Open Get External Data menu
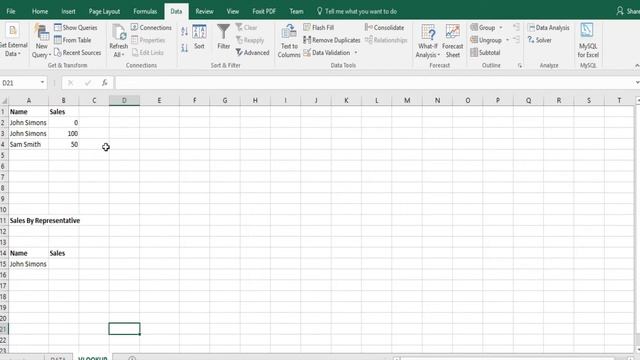Viewport: 640px width, 360px height. click(13, 41)
